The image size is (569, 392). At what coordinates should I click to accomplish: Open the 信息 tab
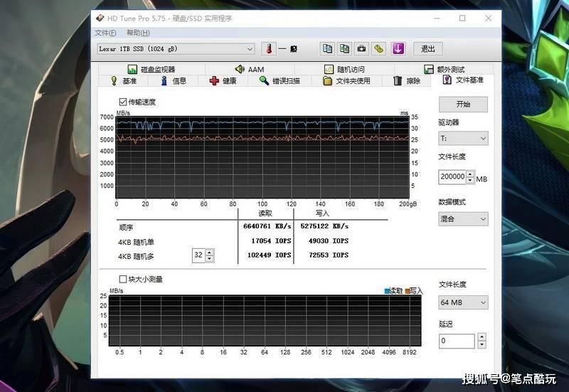(174, 80)
